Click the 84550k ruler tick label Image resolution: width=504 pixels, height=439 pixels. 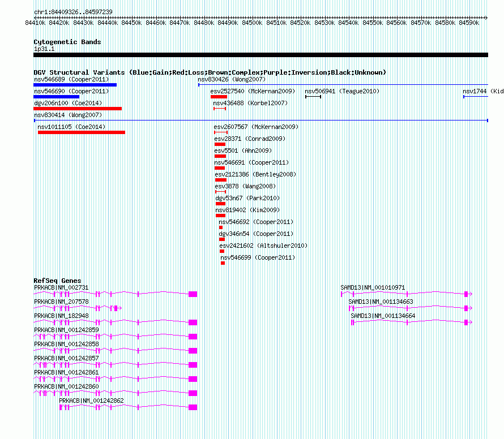pyautogui.click(x=373, y=23)
